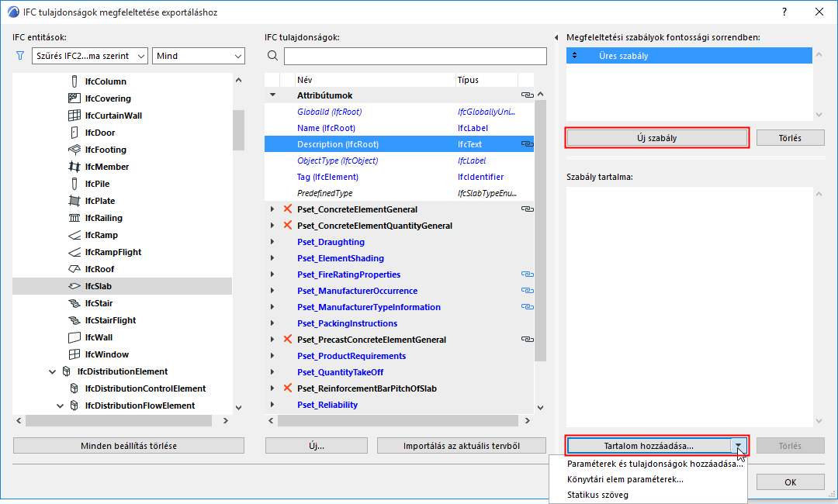The height and width of the screenshot is (504, 838).
Task: Click Minden beállítás törlése button
Action: (x=128, y=446)
